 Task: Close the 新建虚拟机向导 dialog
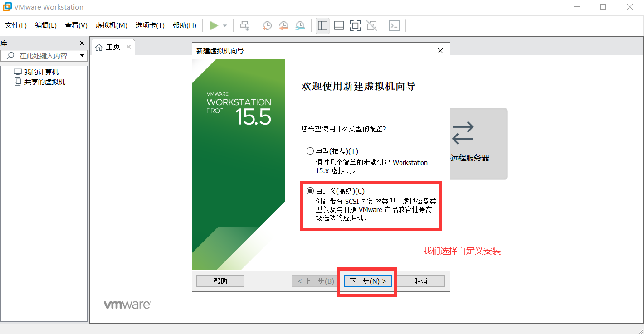point(440,51)
